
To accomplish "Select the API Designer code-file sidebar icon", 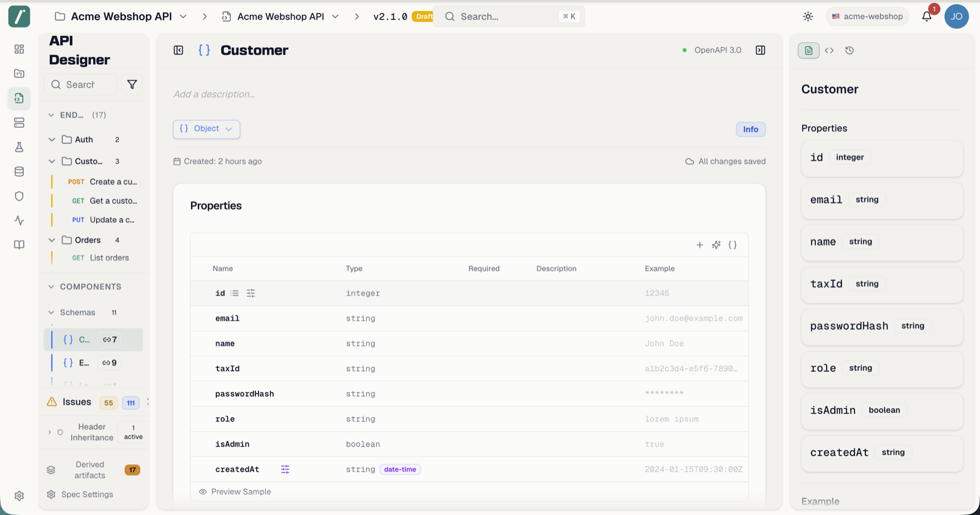I will tap(19, 98).
